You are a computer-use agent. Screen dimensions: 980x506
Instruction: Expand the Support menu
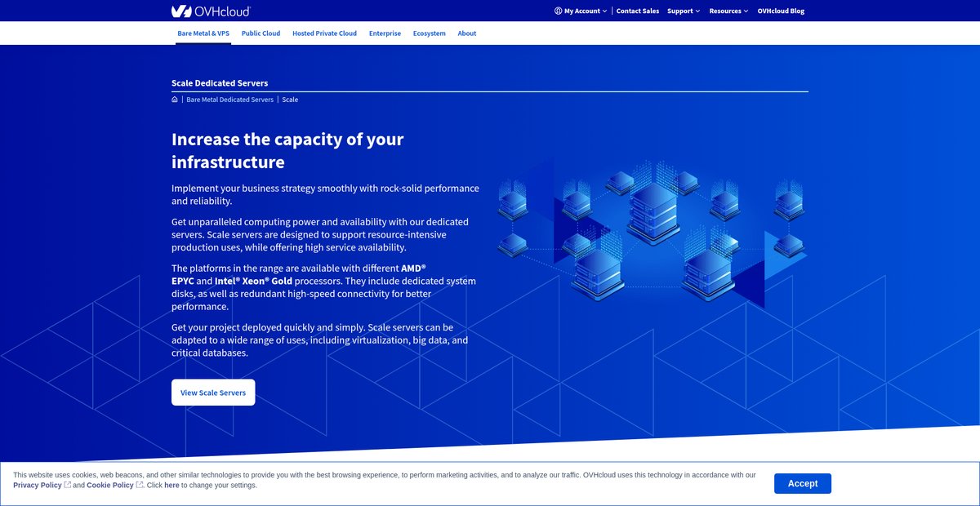pos(684,11)
